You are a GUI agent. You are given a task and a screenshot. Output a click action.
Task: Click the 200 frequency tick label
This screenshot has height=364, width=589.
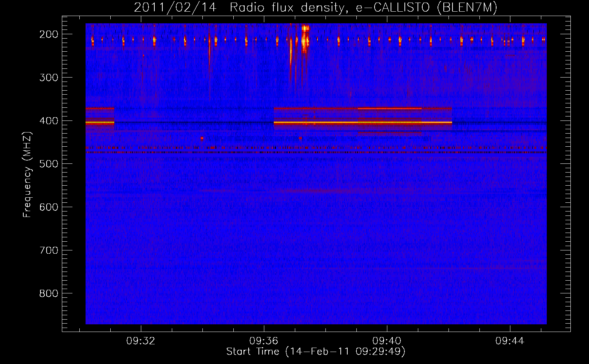pyautogui.click(x=49, y=34)
